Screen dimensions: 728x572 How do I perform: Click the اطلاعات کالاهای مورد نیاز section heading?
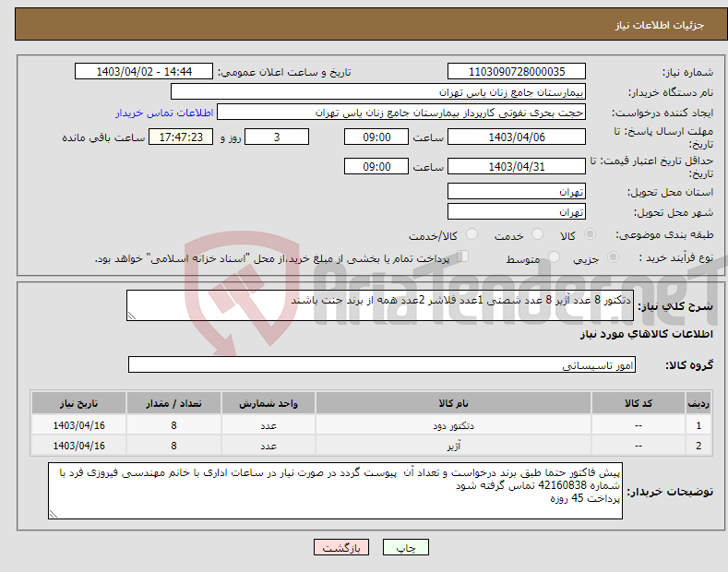[646, 334]
